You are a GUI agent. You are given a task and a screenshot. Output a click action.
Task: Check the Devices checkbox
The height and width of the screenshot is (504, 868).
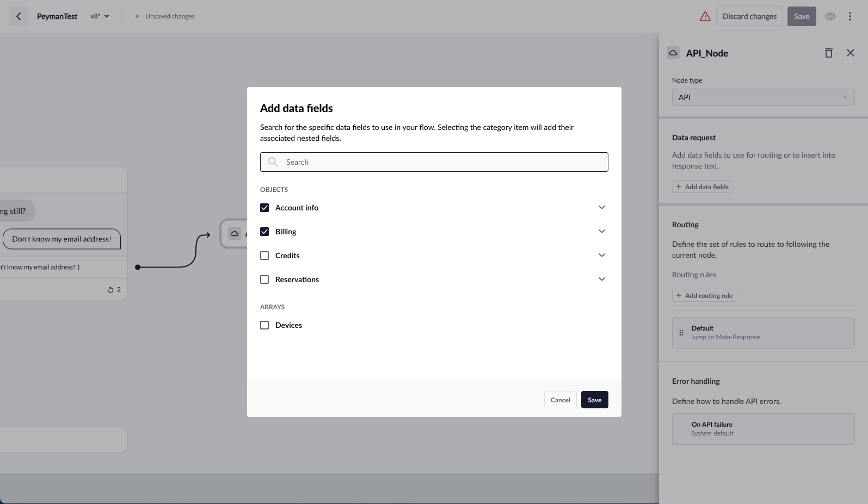(264, 325)
